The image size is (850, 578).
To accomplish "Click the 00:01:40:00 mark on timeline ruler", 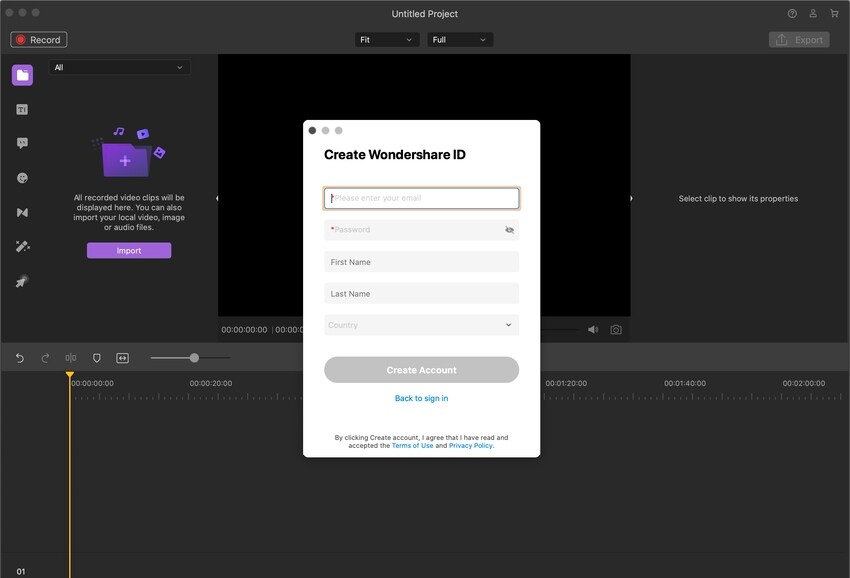I will tap(685, 383).
